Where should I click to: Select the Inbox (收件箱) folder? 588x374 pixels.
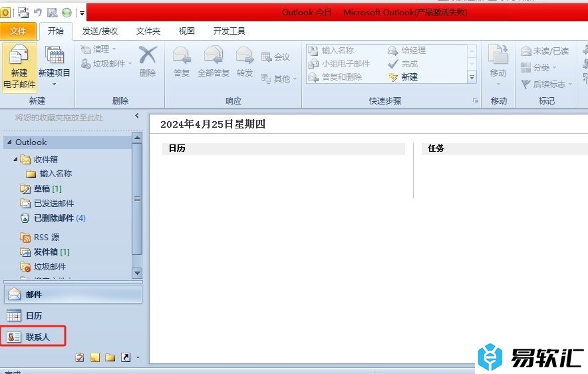coord(45,160)
